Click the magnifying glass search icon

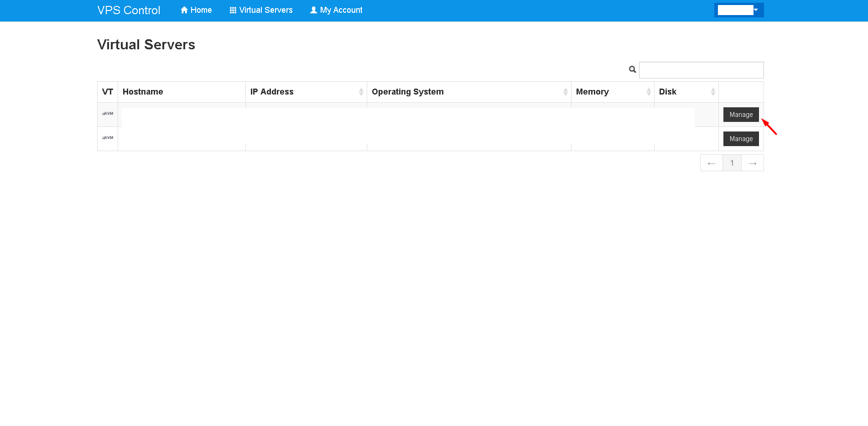(x=632, y=69)
